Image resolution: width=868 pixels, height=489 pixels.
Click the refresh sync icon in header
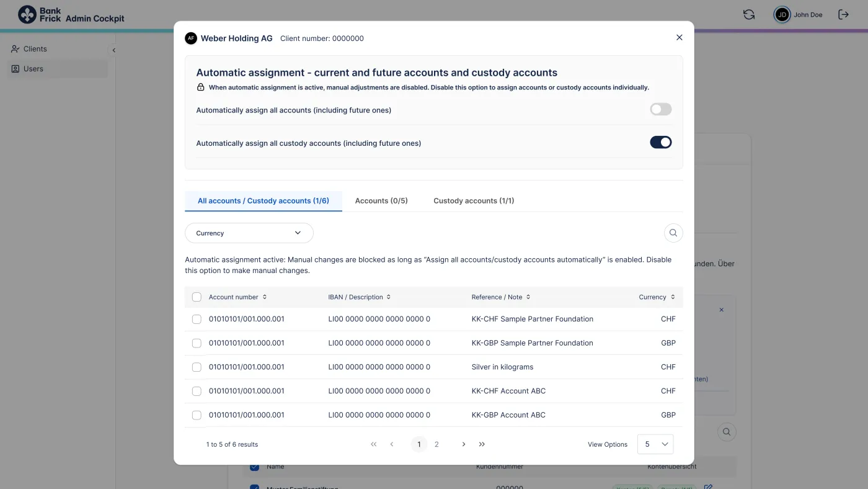coord(749,14)
